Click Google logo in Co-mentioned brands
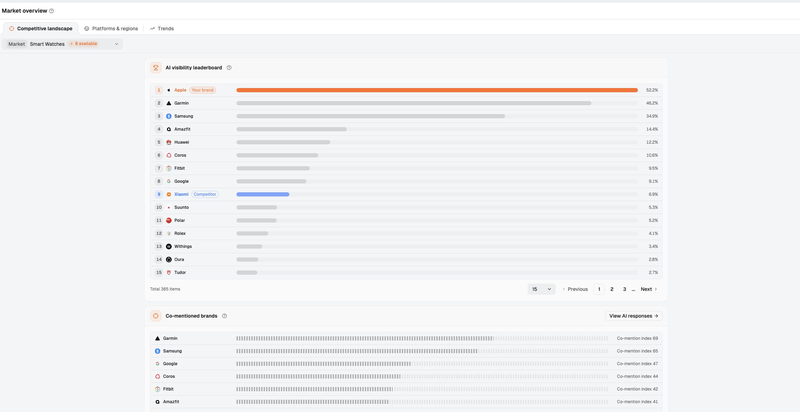 click(x=158, y=364)
